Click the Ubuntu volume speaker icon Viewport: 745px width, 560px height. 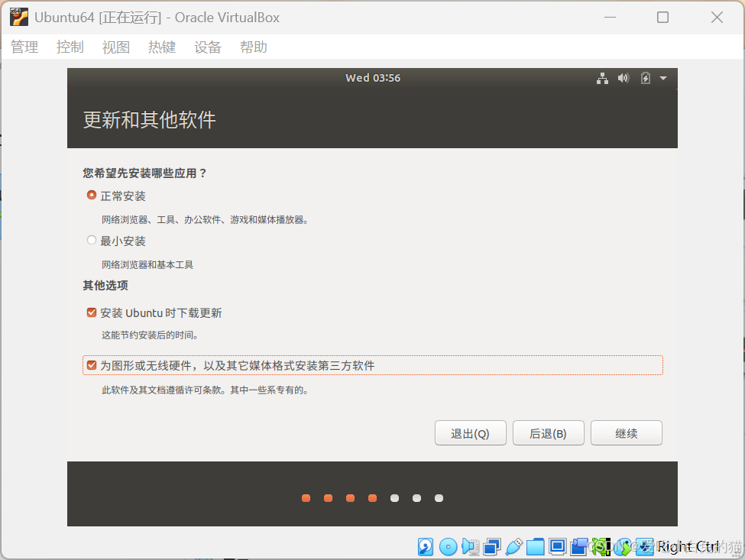pos(624,79)
